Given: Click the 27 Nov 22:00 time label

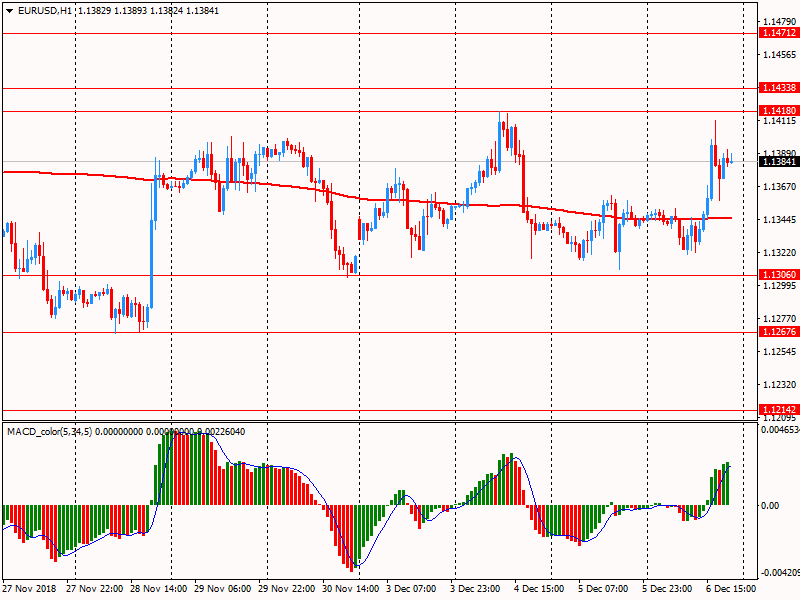Looking at the screenshot, I should [94, 589].
